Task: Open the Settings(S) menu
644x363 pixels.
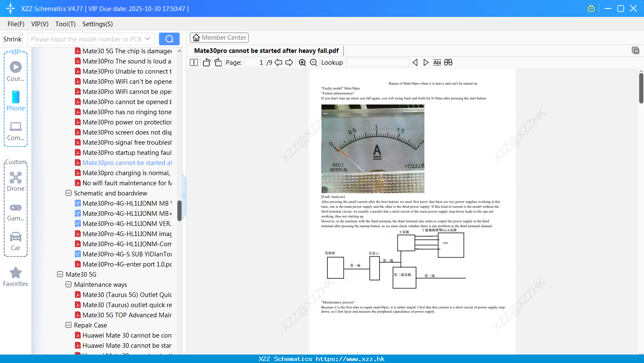Action: click(98, 24)
